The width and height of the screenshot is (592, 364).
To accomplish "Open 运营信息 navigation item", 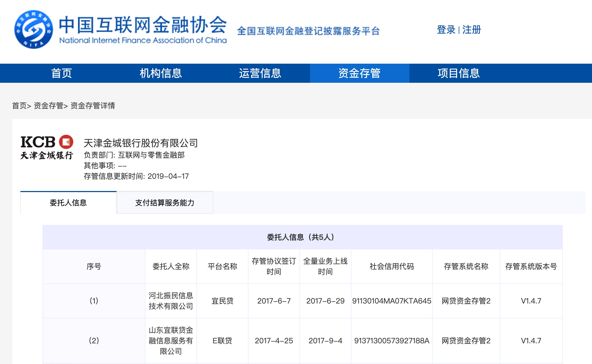I will tap(260, 73).
